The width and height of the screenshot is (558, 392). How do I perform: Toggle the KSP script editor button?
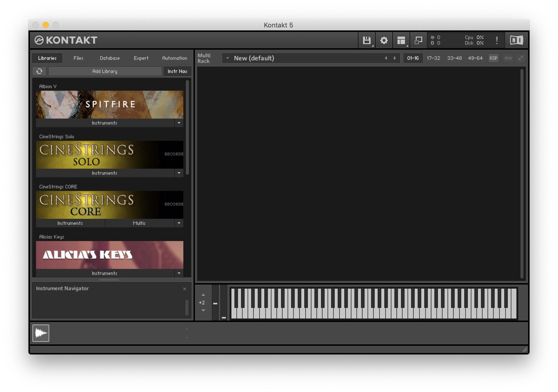point(493,58)
